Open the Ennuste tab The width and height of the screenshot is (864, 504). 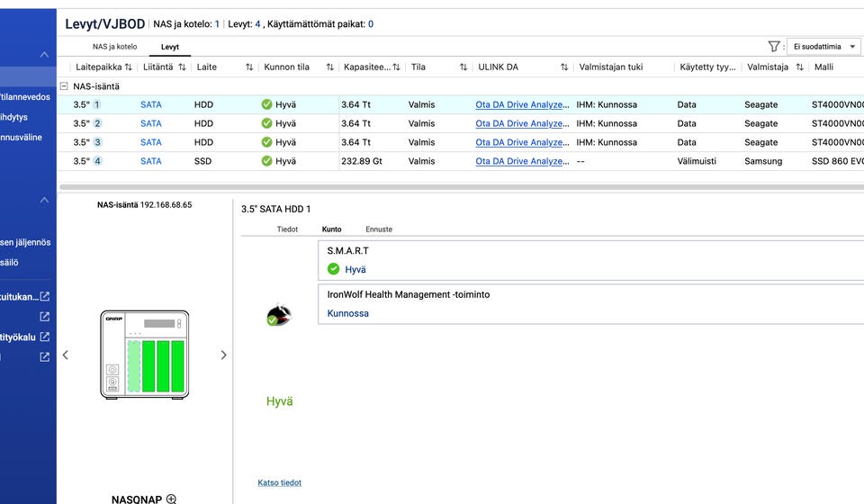(379, 229)
